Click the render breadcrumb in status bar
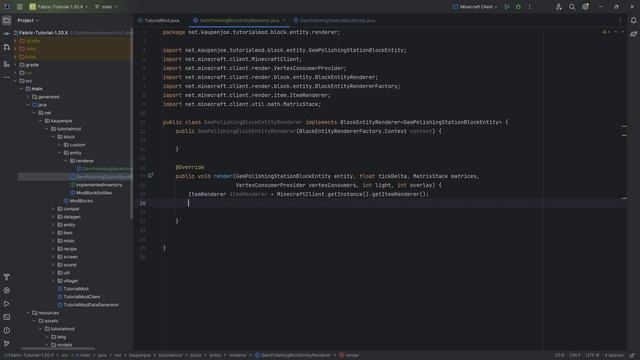640x360 pixels. click(349, 356)
